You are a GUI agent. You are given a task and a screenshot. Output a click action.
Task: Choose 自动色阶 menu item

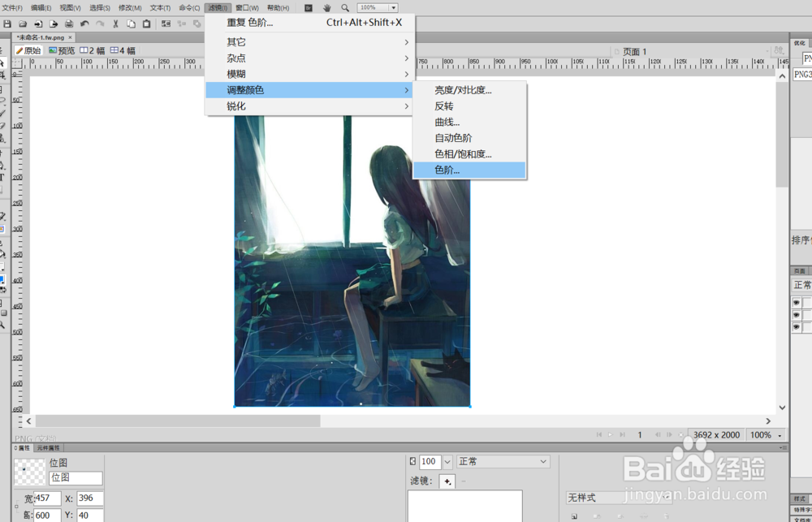pyautogui.click(x=469, y=138)
